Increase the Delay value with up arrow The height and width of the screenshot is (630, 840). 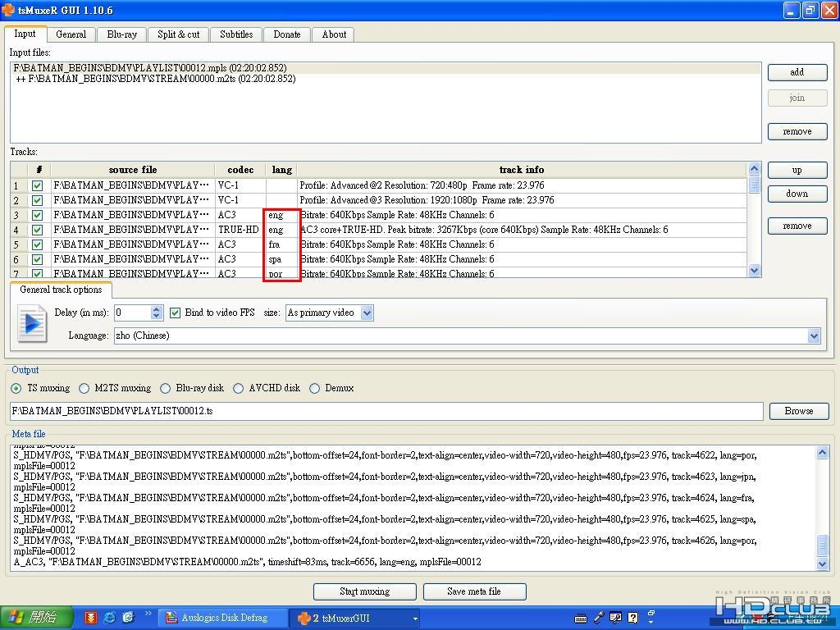tap(156, 309)
